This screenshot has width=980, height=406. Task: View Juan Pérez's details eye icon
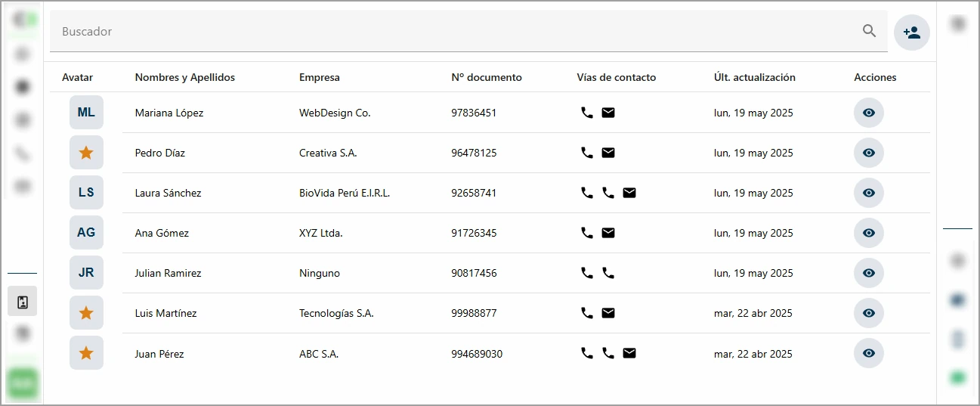(868, 353)
